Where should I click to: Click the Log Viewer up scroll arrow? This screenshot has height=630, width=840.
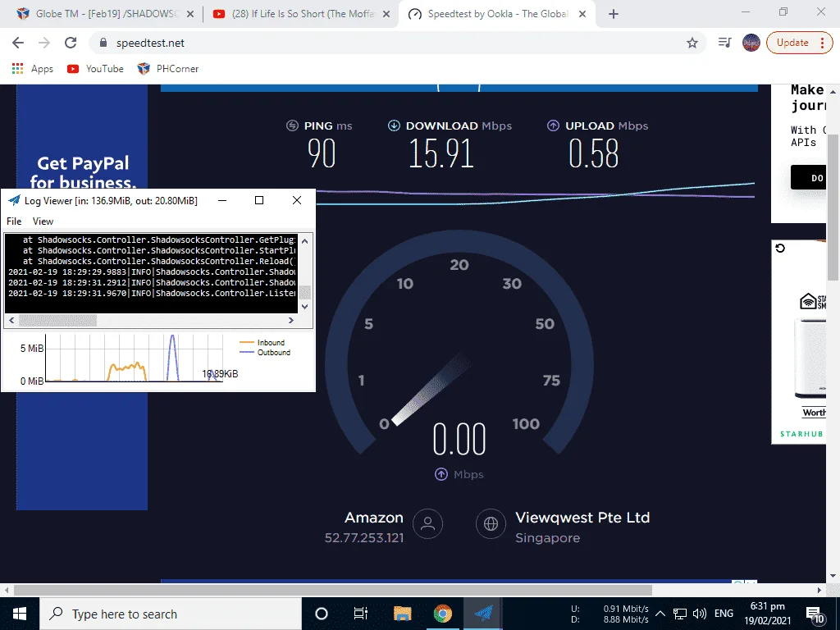click(305, 241)
